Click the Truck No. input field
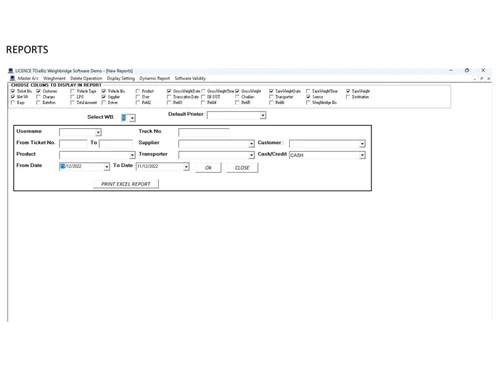 pos(204,132)
